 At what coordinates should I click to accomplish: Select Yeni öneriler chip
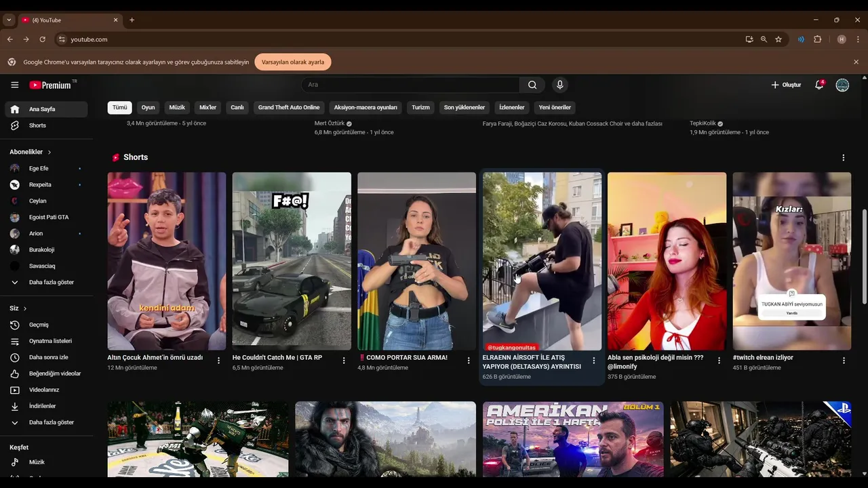tap(555, 107)
